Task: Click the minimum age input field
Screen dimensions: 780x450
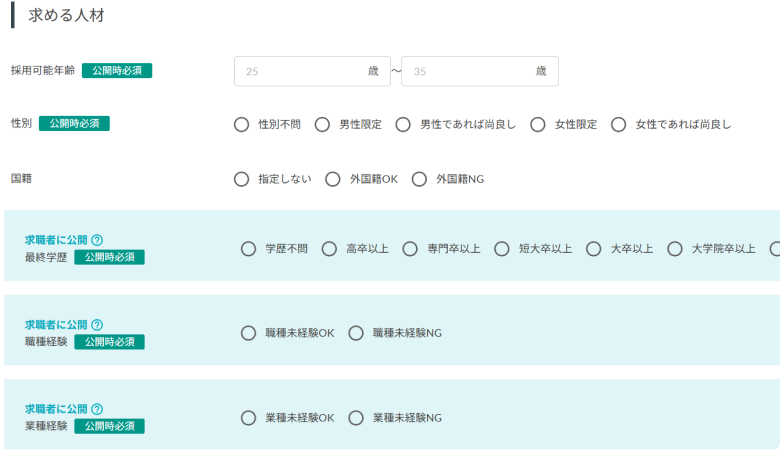Action: click(x=303, y=71)
